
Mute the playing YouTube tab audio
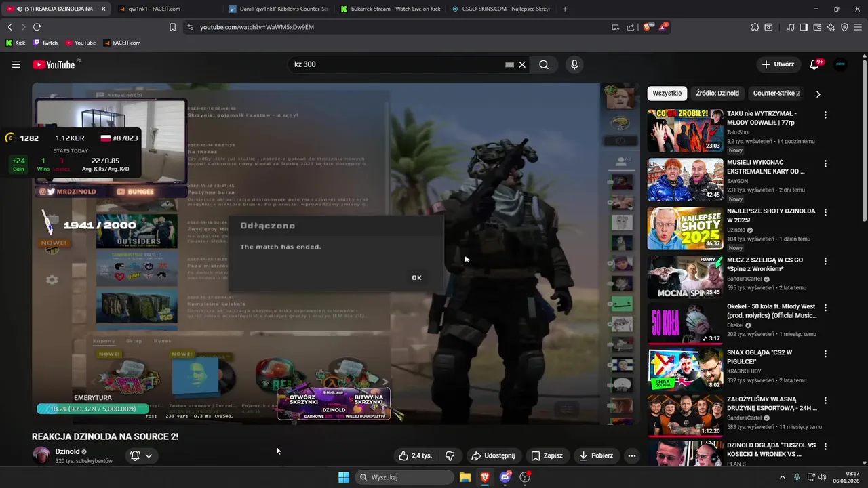click(18, 9)
